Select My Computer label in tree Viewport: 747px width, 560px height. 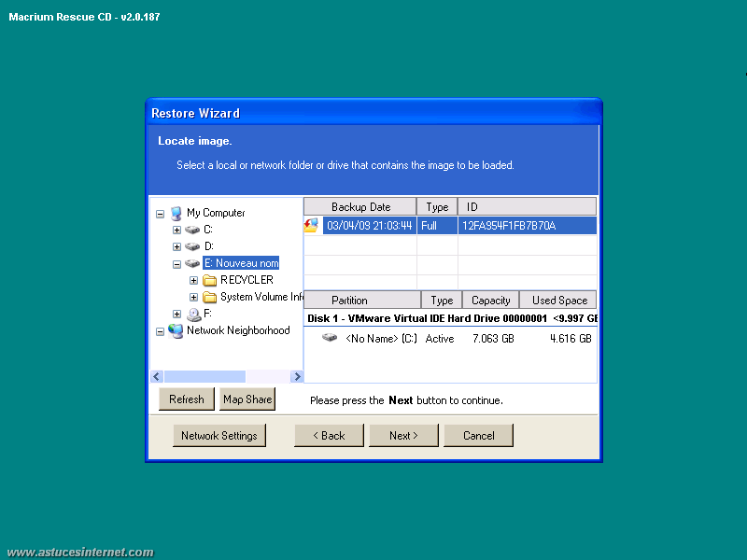(216, 213)
